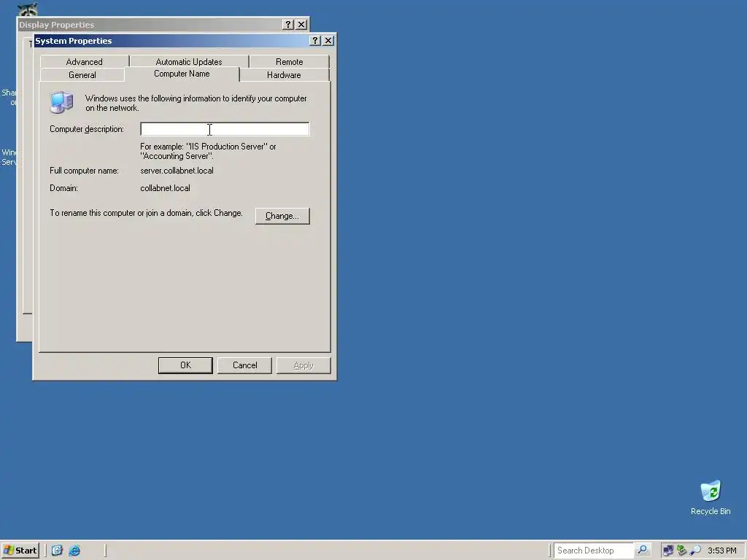The height and width of the screenshot is (560, 747).
Task: Launch Internet Explorer from Quick Launch
Action: point(75,551)
